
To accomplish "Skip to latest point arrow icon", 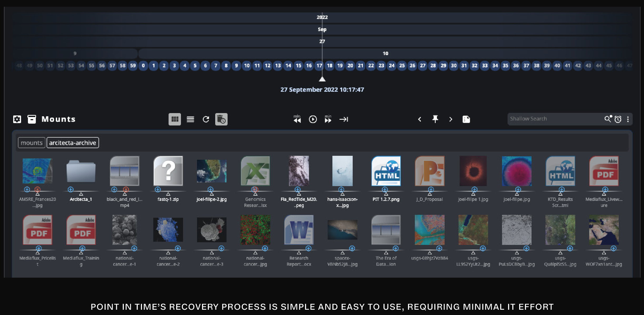I will click(x=344, y=119).
